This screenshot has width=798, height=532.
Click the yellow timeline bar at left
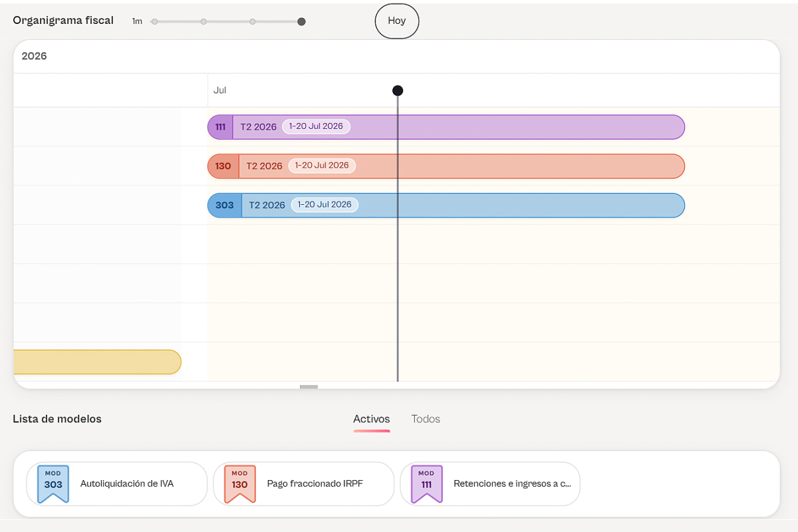coord(97,362)
